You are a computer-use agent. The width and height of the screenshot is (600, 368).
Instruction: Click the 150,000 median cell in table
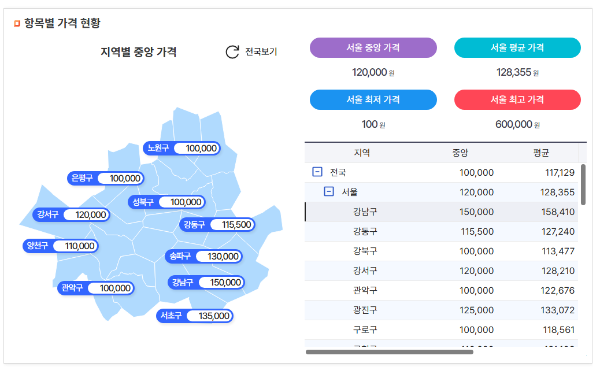coord(476,212)
